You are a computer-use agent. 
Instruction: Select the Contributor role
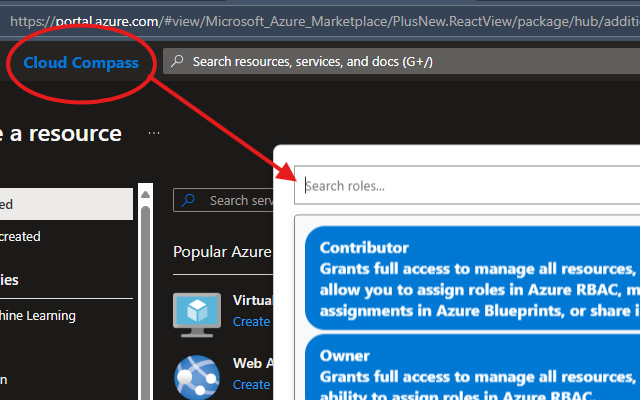(x=470, y=278)
